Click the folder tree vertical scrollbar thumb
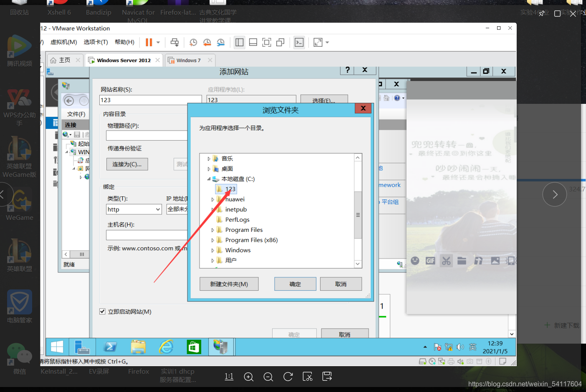This screenshot has width=586, height=392. pos(358,215)
